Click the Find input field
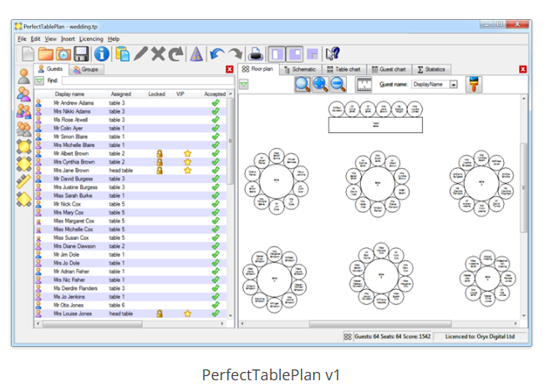Screen dimensions: 549x392 point(148,80)
